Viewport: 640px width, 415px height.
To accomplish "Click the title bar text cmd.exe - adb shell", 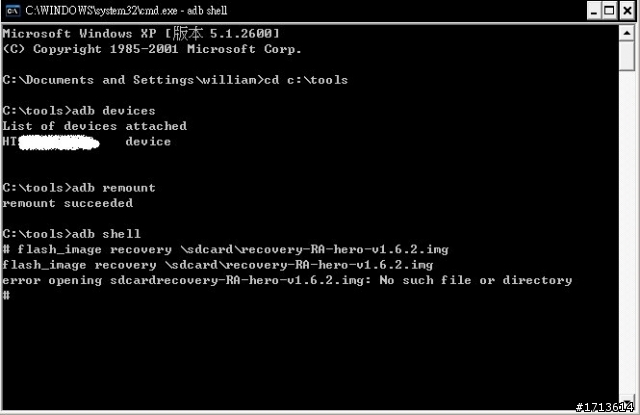I will (126, 11).
